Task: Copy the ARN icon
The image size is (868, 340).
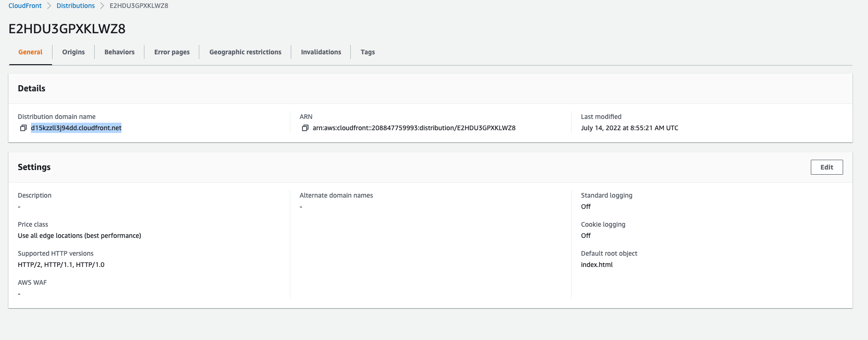Action: pos(305,128)
